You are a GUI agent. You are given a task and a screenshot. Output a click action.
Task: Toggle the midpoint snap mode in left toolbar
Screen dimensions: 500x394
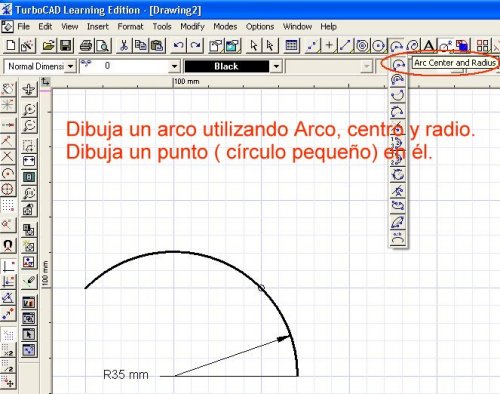pos(8,125)
